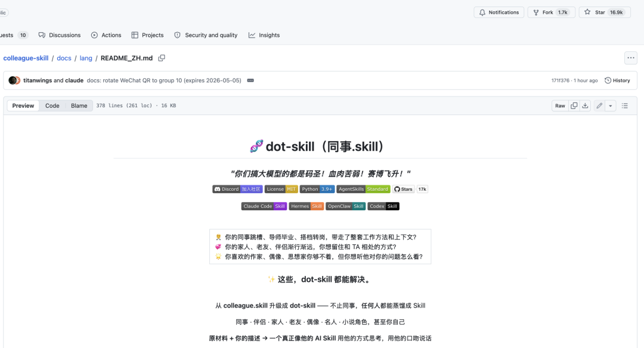Click author avatar next to titanwings

14,80
